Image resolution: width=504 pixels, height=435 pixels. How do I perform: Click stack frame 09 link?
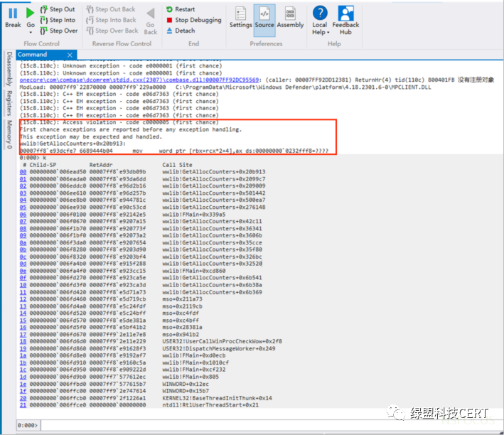pyautogui.click(x=23, y=235)
